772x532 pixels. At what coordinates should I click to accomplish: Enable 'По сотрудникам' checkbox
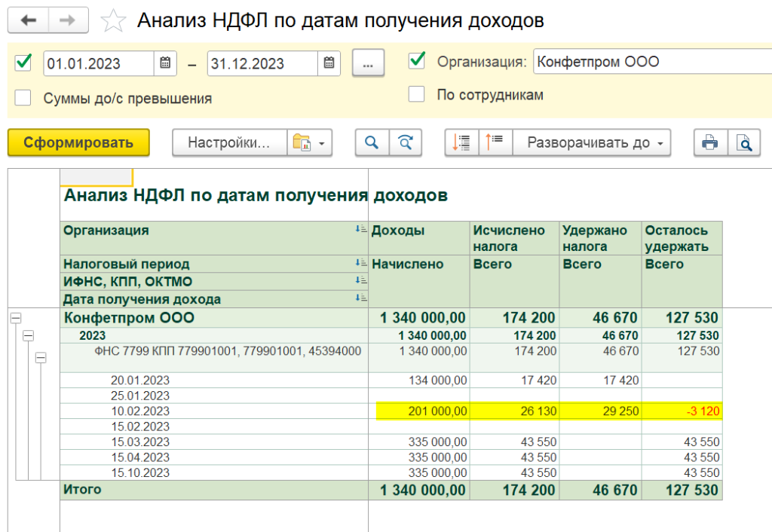(416, 94)
